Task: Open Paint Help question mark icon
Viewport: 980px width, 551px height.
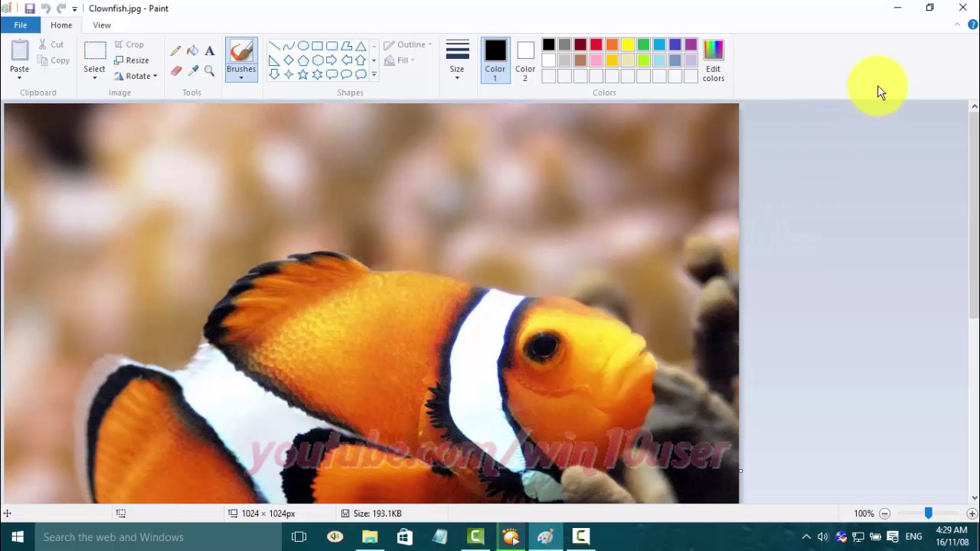Action: click(x=972, y=25)
